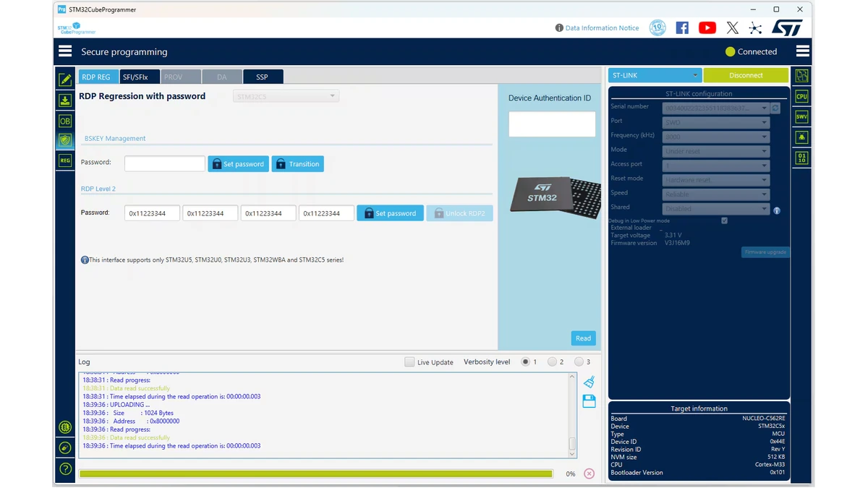The image size is (868, 488).
Task: Open the Speed Reliable dropdown
Action: (715, 194)
